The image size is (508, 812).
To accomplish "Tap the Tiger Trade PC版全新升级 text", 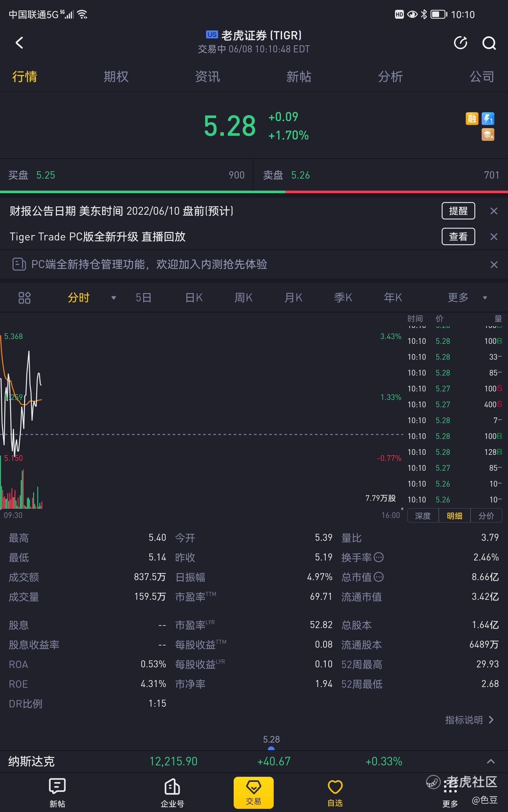I will (97, 237).
